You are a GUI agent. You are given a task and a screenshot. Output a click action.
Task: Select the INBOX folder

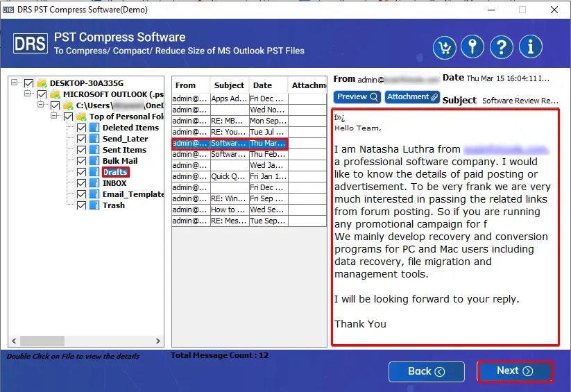point(114,183)
